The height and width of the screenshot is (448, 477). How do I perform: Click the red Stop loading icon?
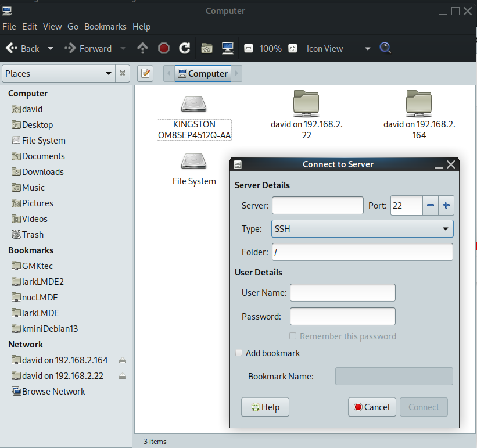coord(164,48)
